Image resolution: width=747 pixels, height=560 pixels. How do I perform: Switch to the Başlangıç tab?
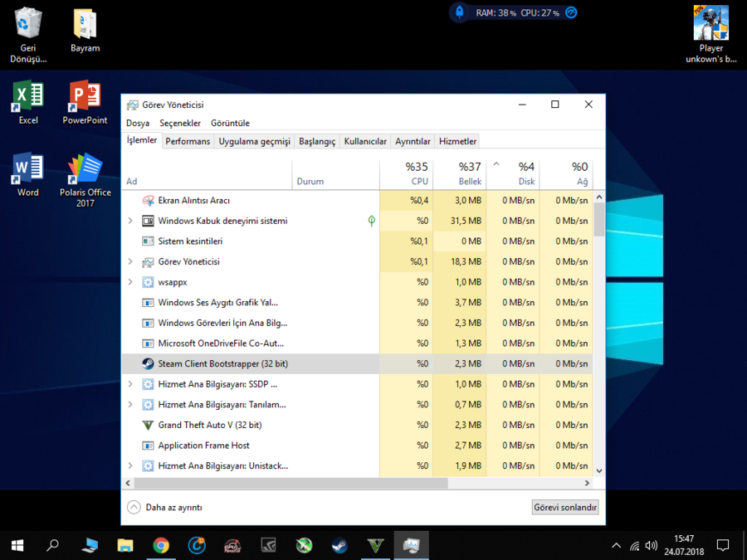point(317,141)
